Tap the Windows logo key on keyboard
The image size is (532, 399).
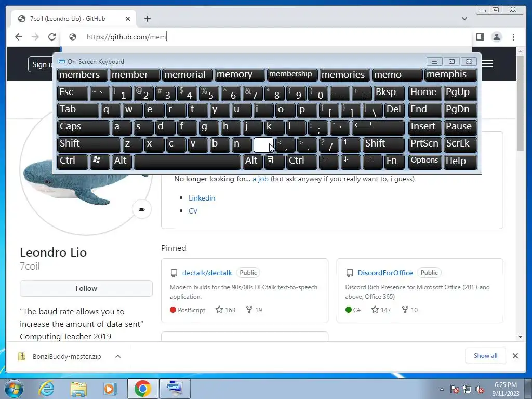pos(100,162)
